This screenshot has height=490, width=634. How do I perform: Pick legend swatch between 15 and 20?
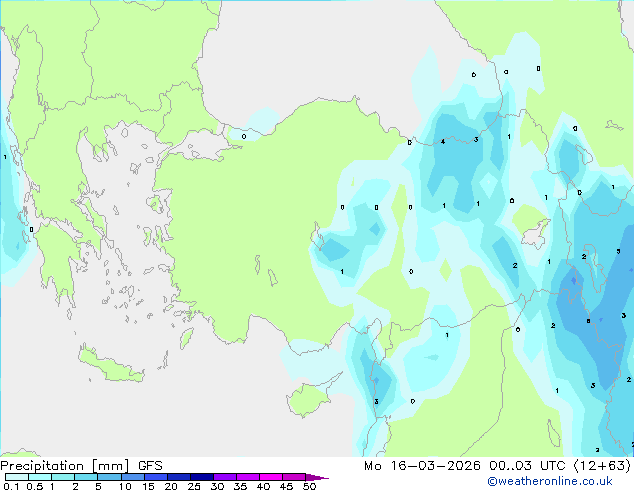(155, 477)
